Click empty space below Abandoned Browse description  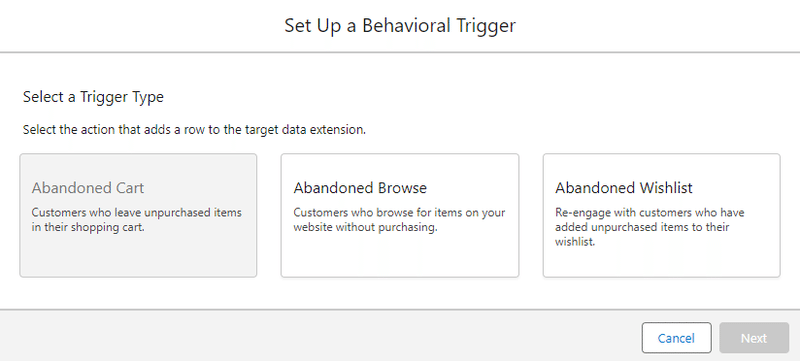click(399, 257)
